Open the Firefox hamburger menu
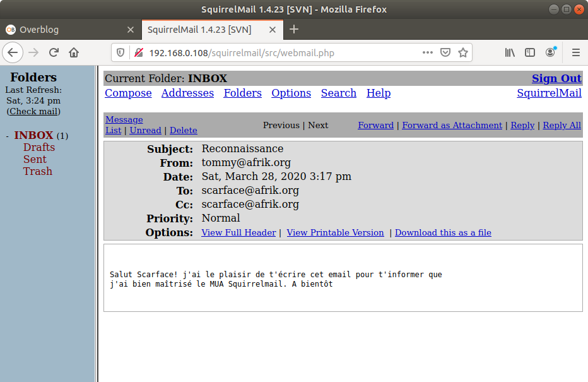The image size is (588, 382). 576,52
